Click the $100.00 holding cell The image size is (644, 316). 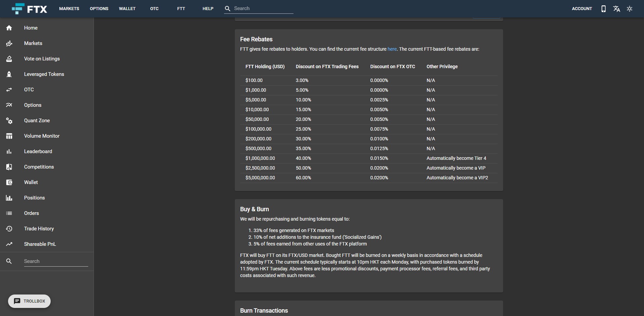(254, 80)
